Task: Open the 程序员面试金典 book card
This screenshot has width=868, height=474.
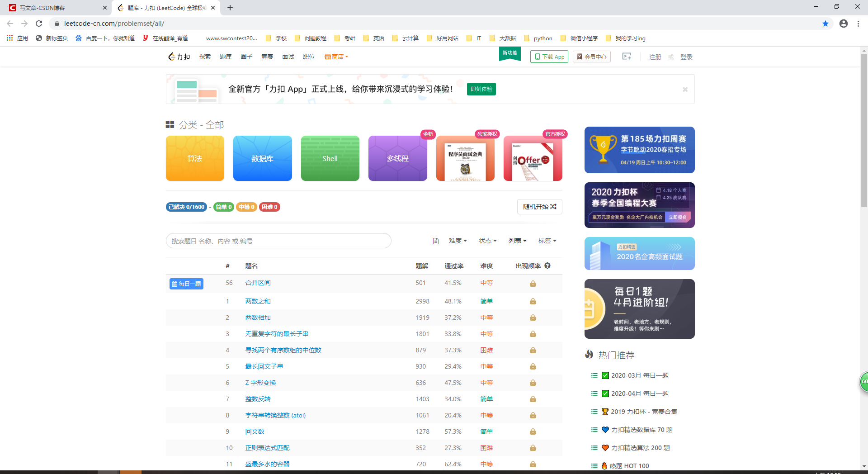Action: [x=465, y=158]
